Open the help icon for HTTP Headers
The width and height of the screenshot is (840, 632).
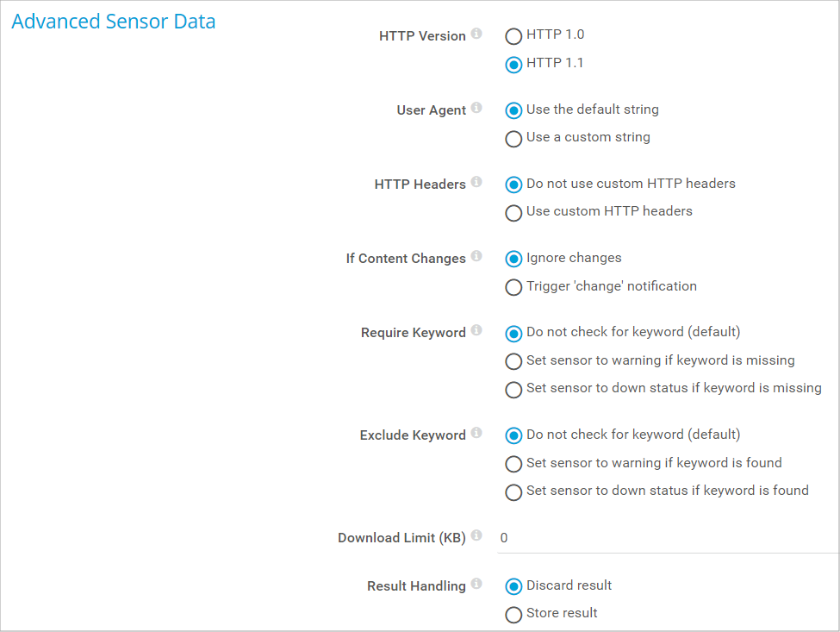477,183
